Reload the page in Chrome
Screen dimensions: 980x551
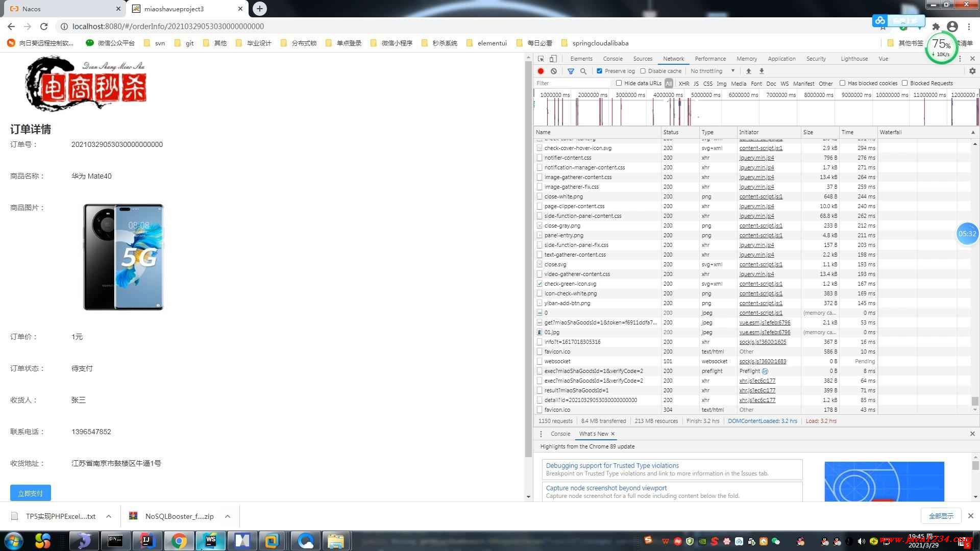pyautogui.click(x=44, y=27)
